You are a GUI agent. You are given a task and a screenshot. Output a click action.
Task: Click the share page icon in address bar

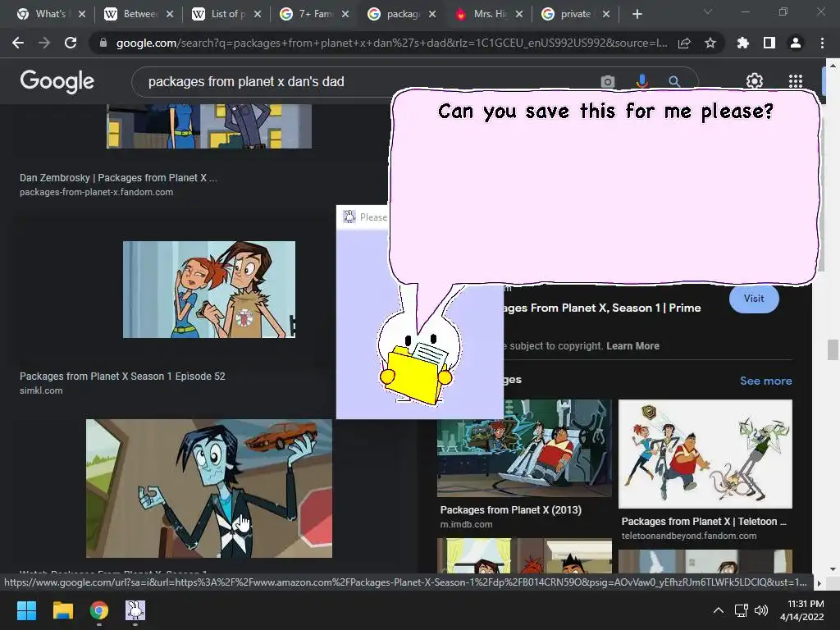coord(684,43)
